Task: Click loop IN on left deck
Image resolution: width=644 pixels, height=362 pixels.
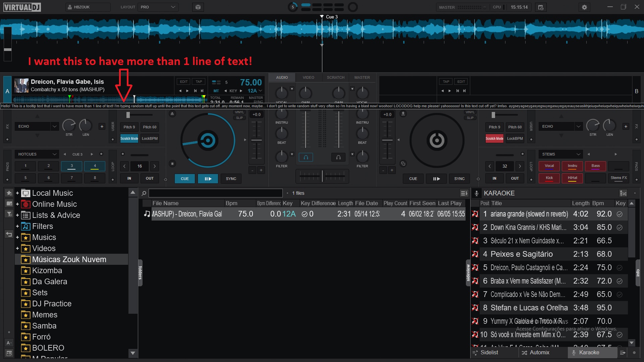Action: tap(129, 178)
